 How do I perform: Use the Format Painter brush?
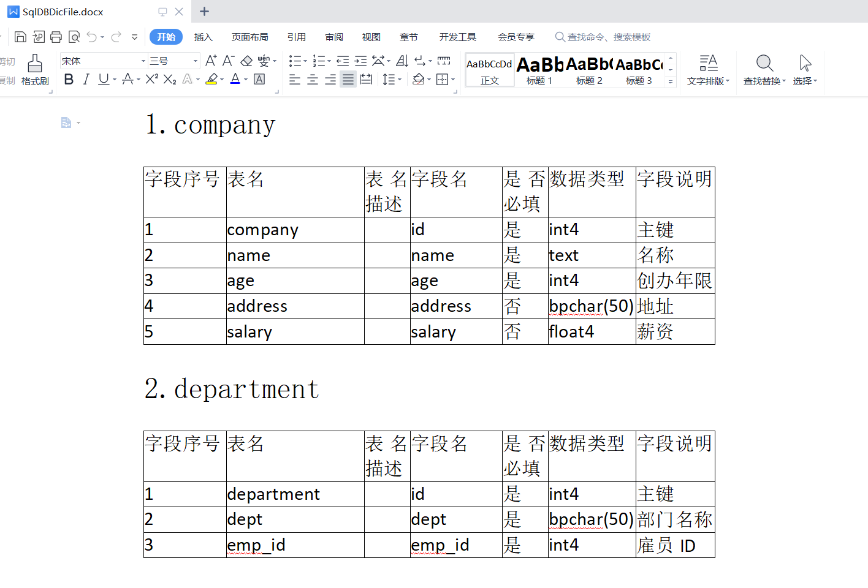[35, 70]
